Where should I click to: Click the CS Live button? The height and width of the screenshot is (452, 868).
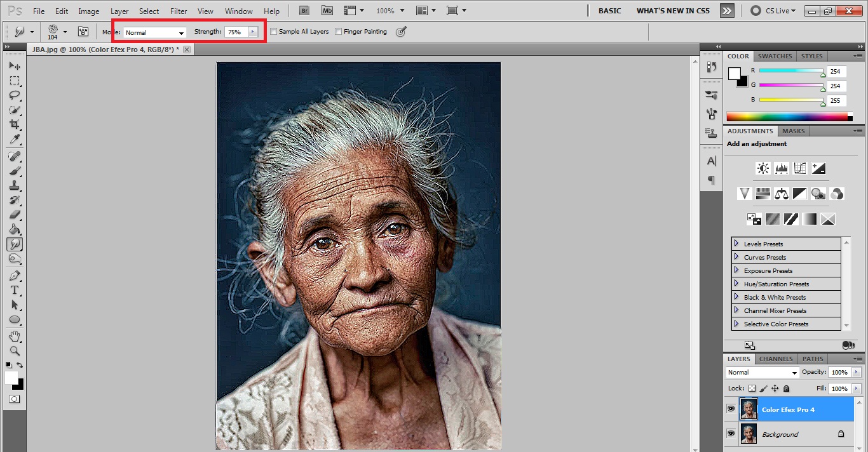pos(771,11)
